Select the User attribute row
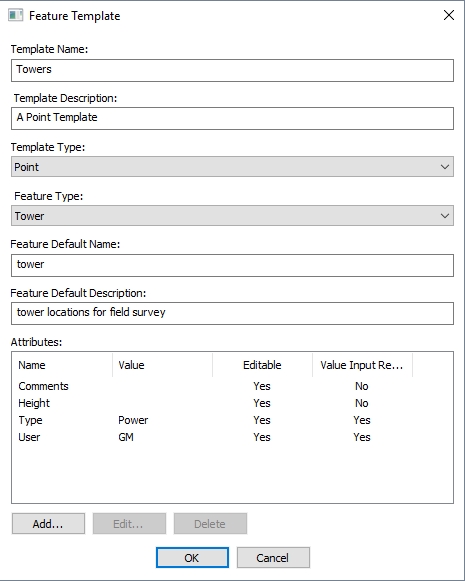 232,437
